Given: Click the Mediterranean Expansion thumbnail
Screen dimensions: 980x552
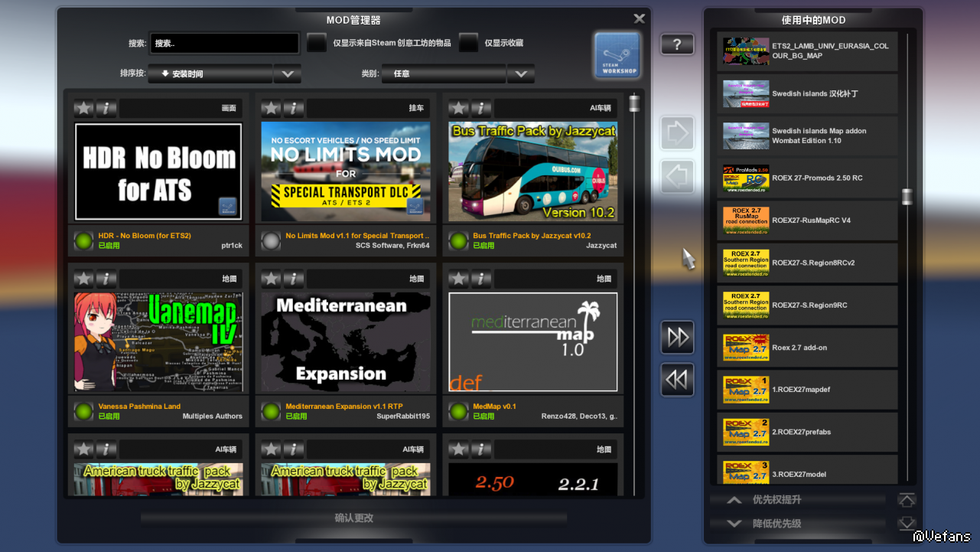Looking at the screenshot, I should tap(346, 341).
